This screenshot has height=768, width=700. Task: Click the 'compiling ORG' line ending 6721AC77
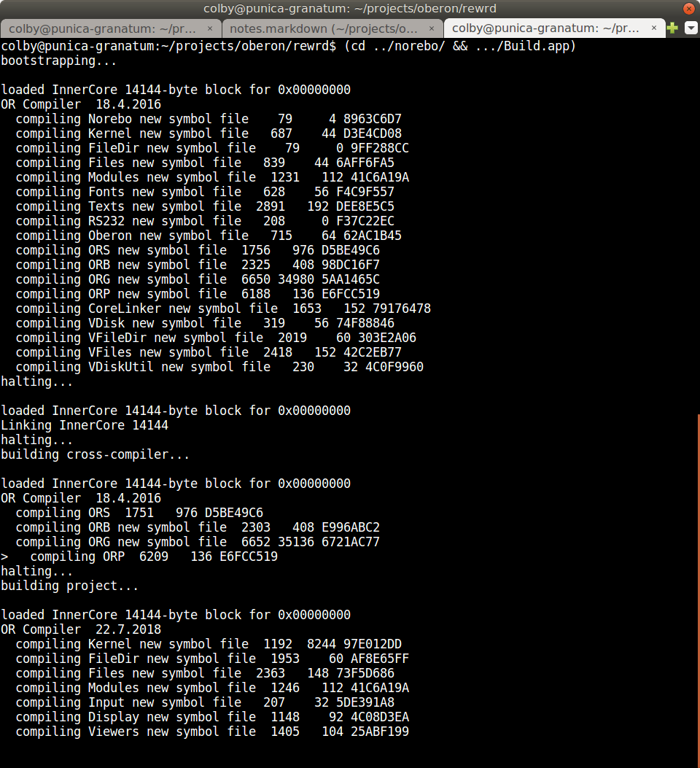tap(198, 542)
